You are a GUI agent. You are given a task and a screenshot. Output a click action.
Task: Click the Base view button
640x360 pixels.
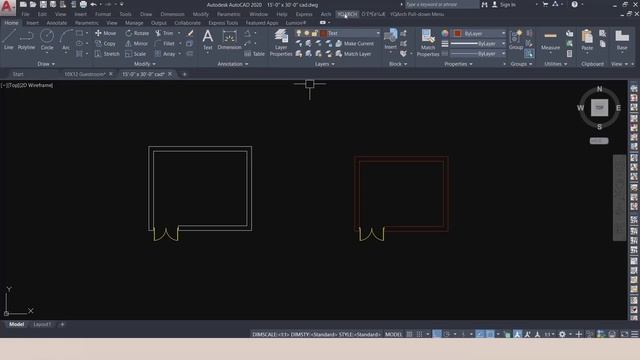coord(622,40)
